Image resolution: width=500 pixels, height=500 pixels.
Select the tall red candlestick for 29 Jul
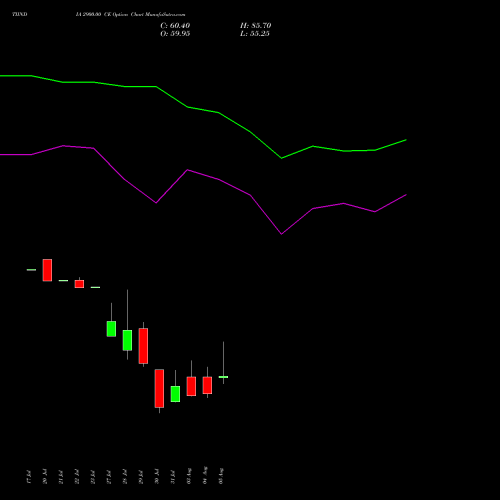(143, 346)
